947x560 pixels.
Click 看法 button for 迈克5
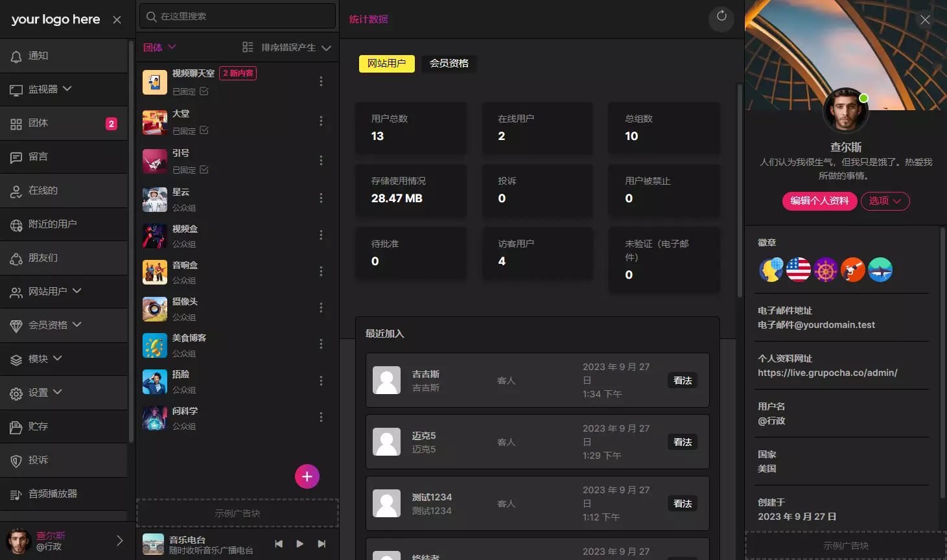coord(683,442)
